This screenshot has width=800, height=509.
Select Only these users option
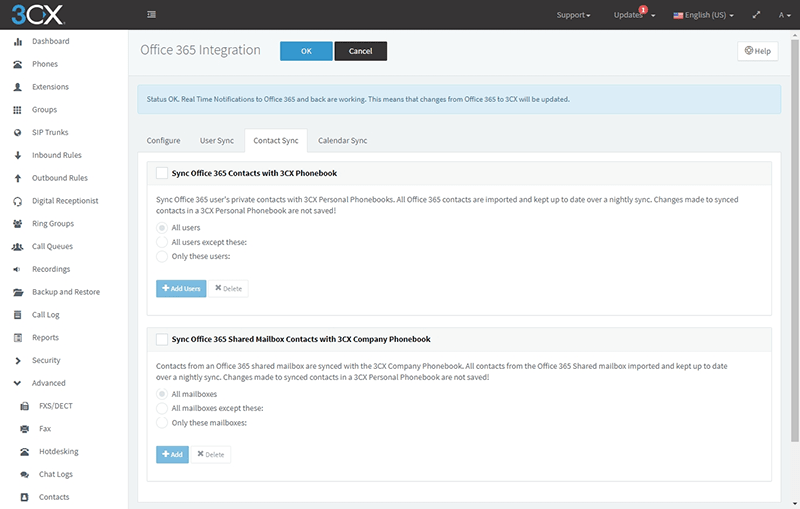click(162, 257)
